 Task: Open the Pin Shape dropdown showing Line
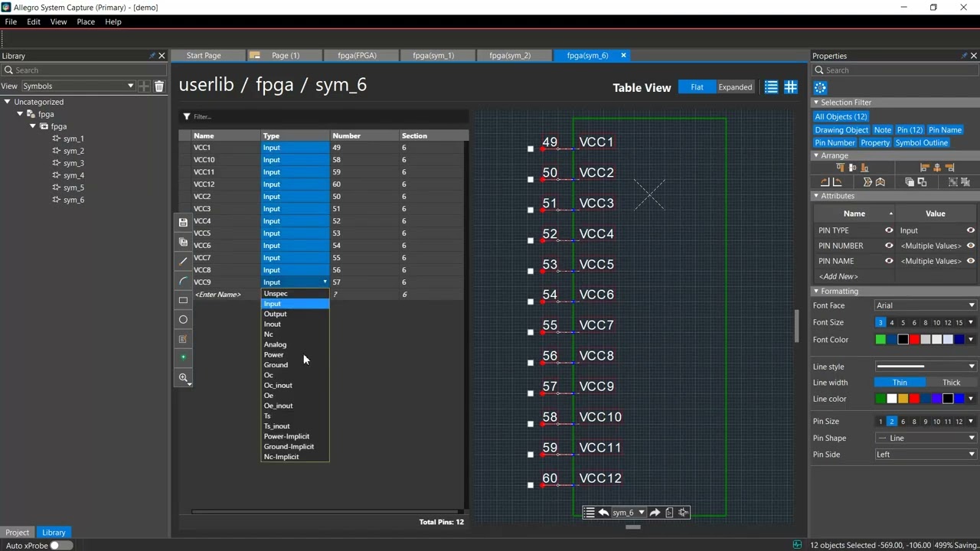click(x=925, y=439)
